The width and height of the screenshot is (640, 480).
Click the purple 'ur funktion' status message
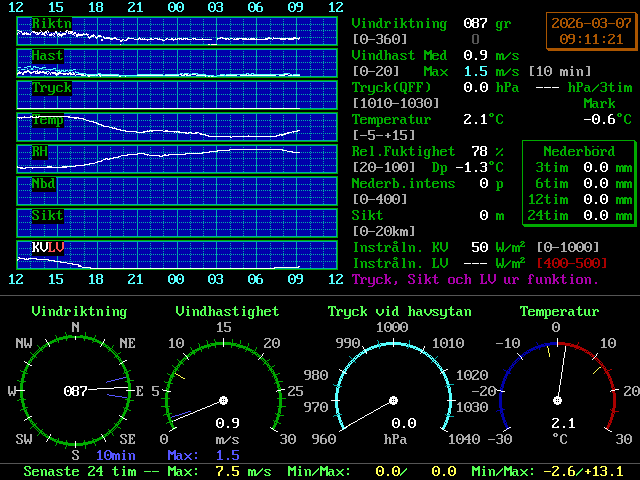475,280
